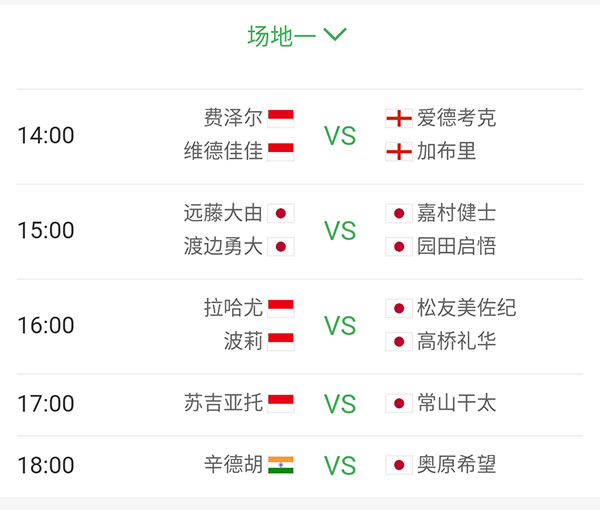The height and width of the screenshot is (510, 600).
Task: Open player 维德佳佳's name link
Action: click(x=223, y=152)
